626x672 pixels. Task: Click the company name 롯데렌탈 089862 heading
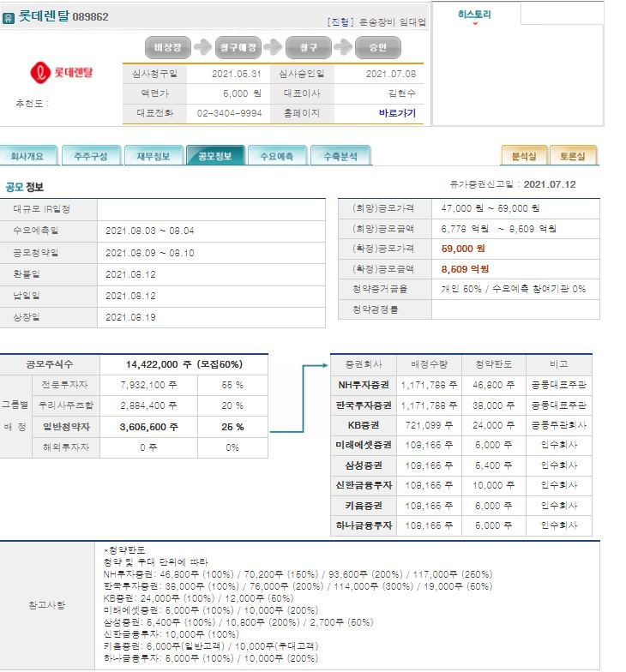[x=63, y=17]
